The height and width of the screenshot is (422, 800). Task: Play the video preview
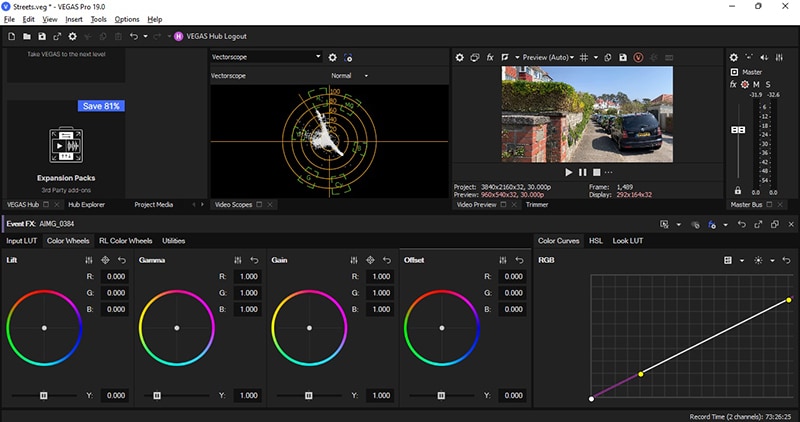tap(569, 172)
